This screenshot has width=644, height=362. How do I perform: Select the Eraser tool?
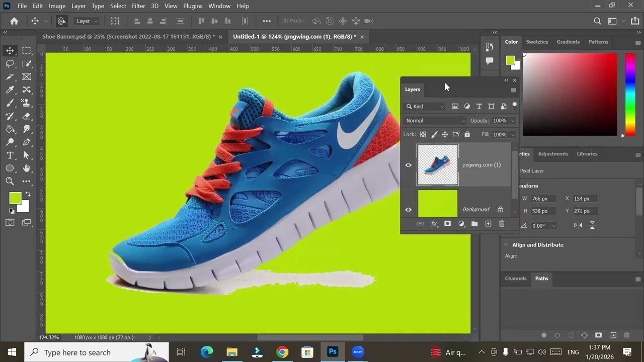pos(27,116)
